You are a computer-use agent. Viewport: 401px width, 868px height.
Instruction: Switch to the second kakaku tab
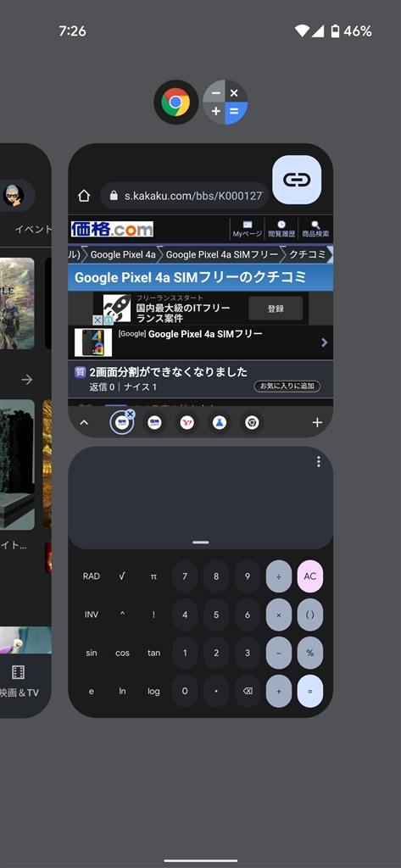coord(154,423)
